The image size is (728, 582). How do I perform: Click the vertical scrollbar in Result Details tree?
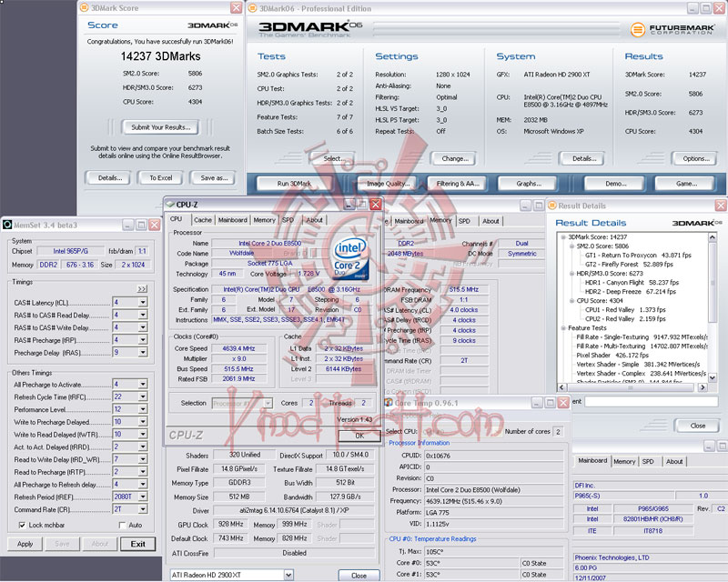[713, 307]
